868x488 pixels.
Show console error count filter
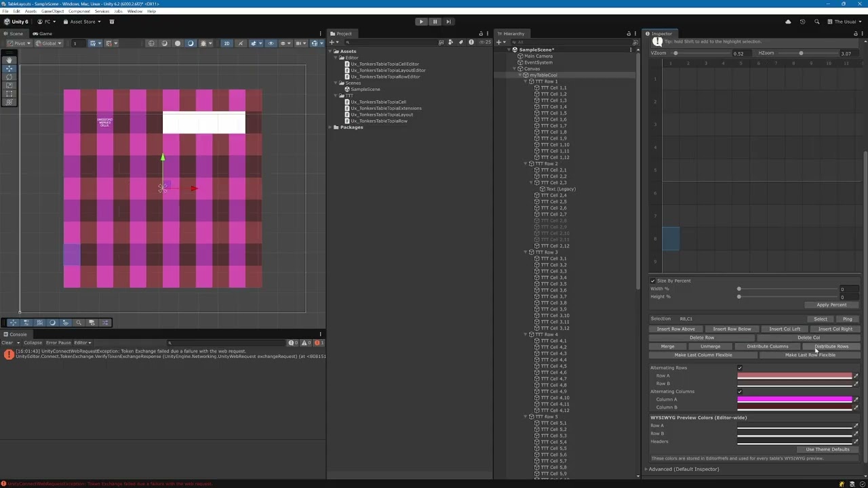click(x=317, y=343)
